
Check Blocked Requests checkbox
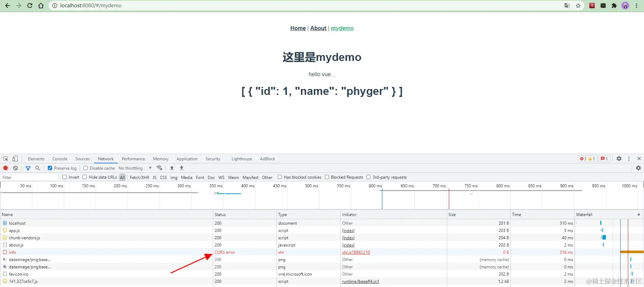[327, 177]
